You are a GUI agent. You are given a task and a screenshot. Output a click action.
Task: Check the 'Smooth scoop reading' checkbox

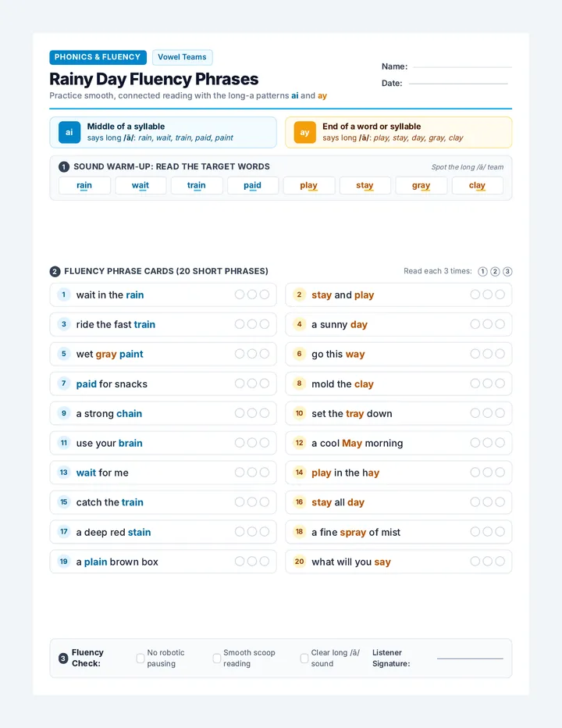pos(217,658)
